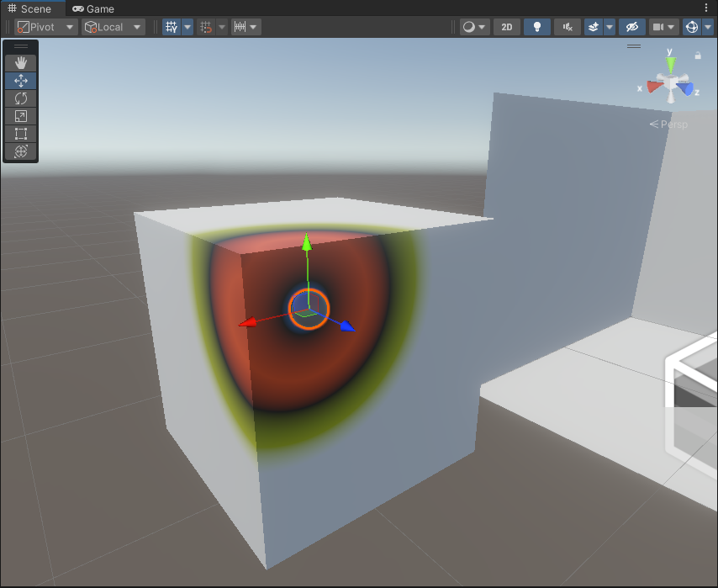Switch to the Game tab
Screen dimensions: 718x588
[x=93, y=8]
